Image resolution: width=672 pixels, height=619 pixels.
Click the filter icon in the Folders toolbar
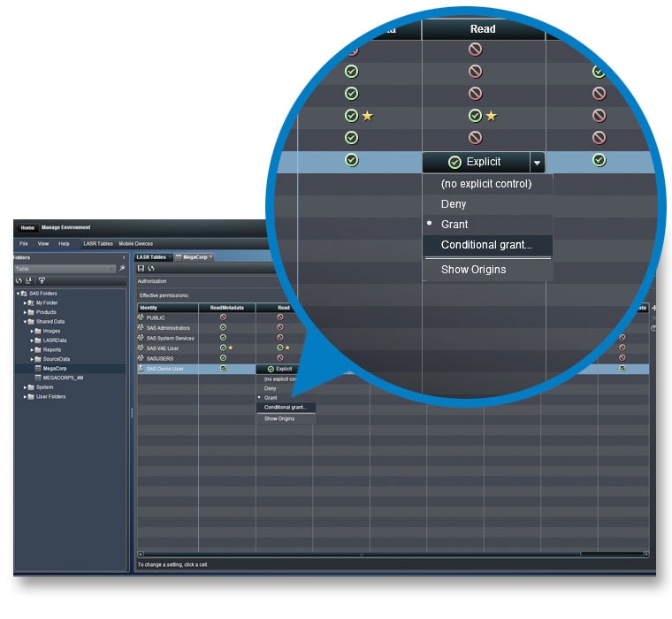coord(42,281)
